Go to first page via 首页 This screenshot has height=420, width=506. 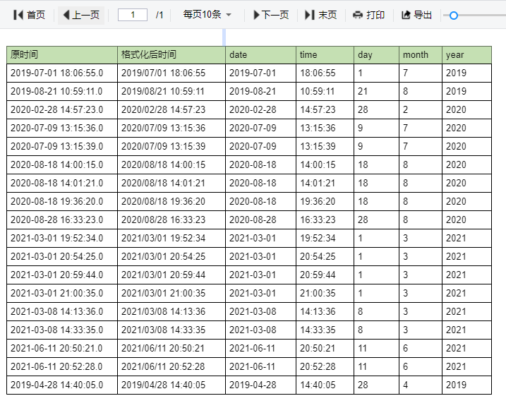29,15
